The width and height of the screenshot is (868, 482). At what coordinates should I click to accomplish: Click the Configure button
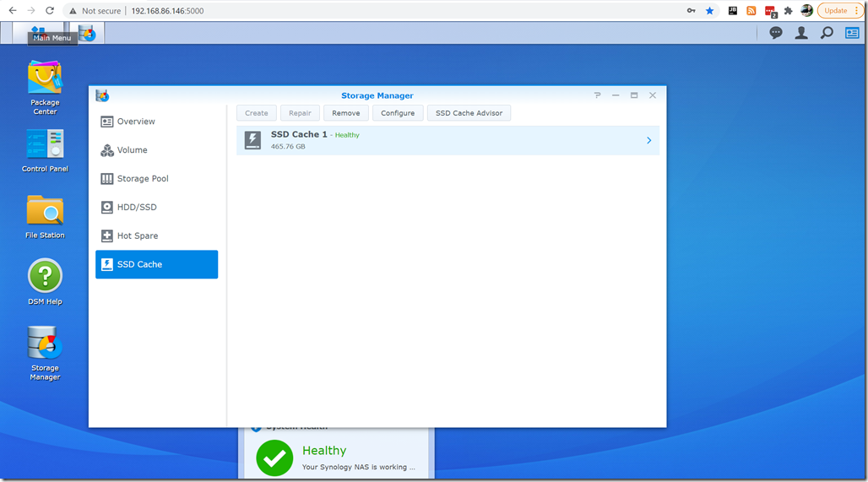[398, 113]
